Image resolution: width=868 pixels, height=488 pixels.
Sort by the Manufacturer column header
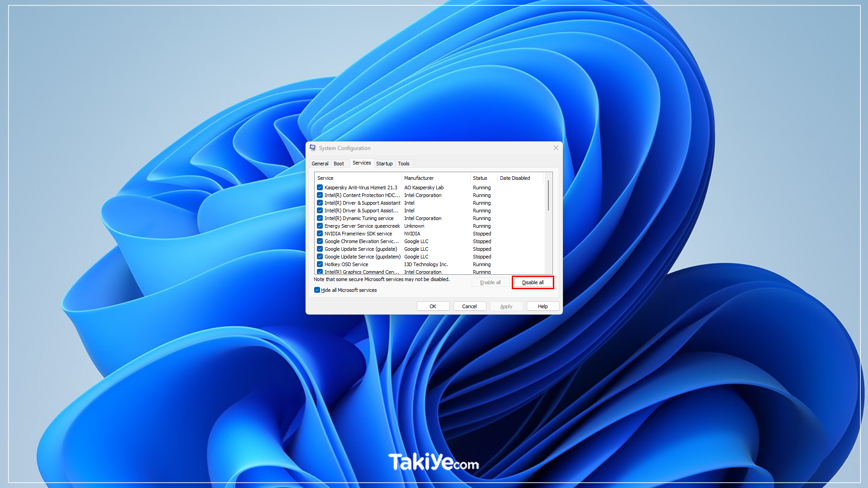click(436, 178)
